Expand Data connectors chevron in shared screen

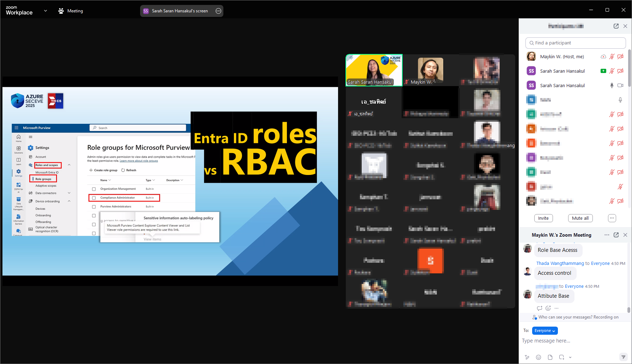pyautogui.click(x=69, y=193)
